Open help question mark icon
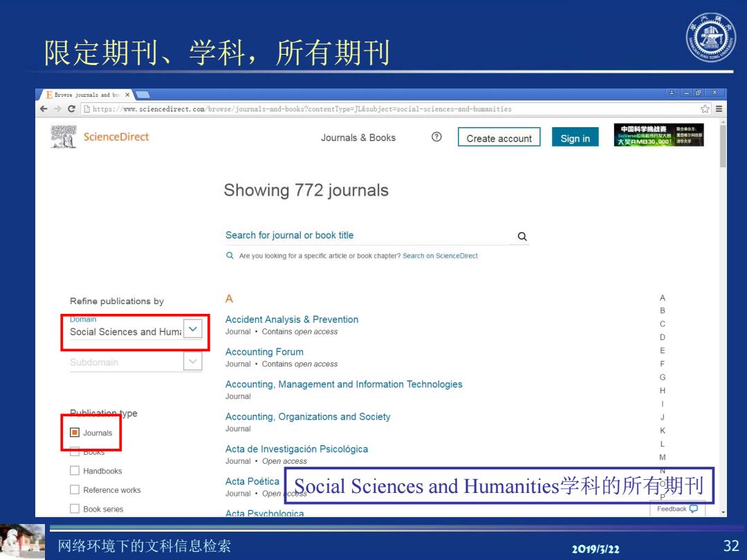The image size is (747, 560). [x=436, y=137]
